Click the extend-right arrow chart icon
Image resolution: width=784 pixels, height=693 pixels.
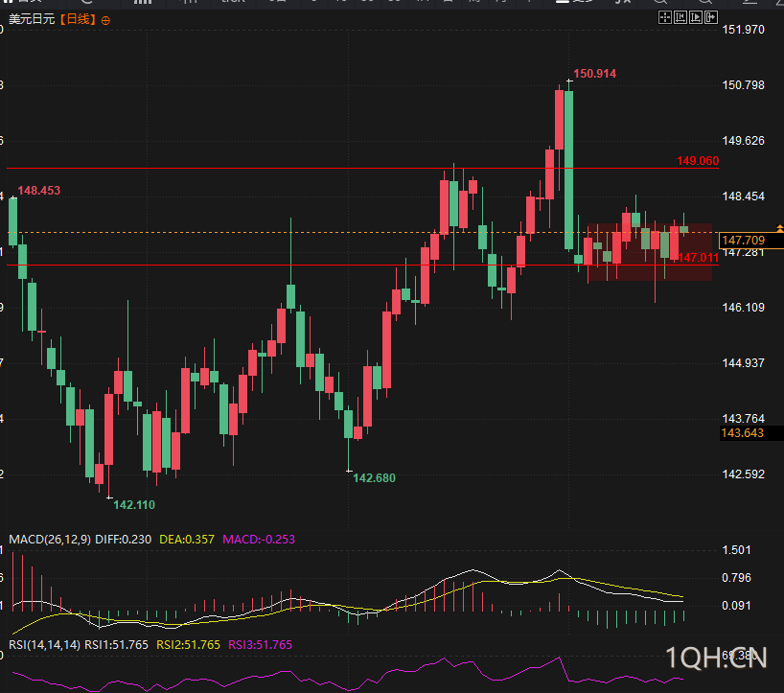tap(711, 18)
